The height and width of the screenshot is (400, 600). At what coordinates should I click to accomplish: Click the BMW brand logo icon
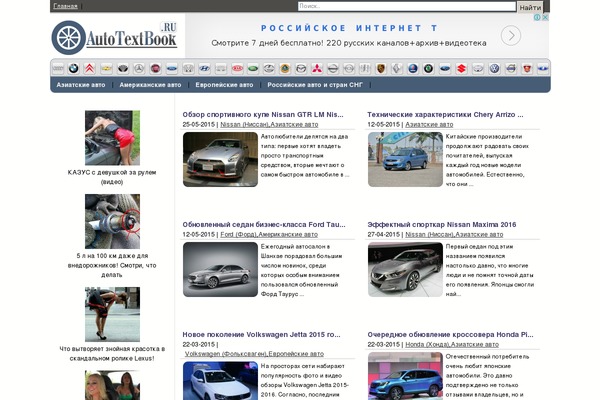(x=73, y=68)
